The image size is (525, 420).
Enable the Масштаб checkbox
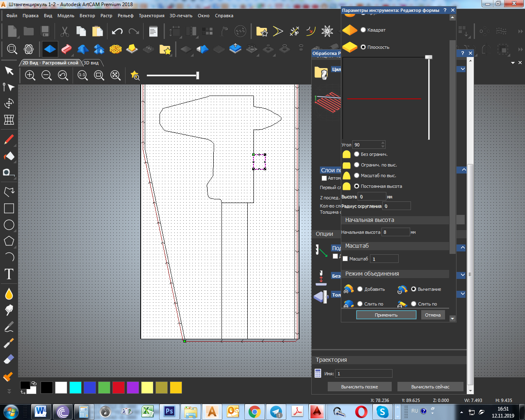click(345, 259)
